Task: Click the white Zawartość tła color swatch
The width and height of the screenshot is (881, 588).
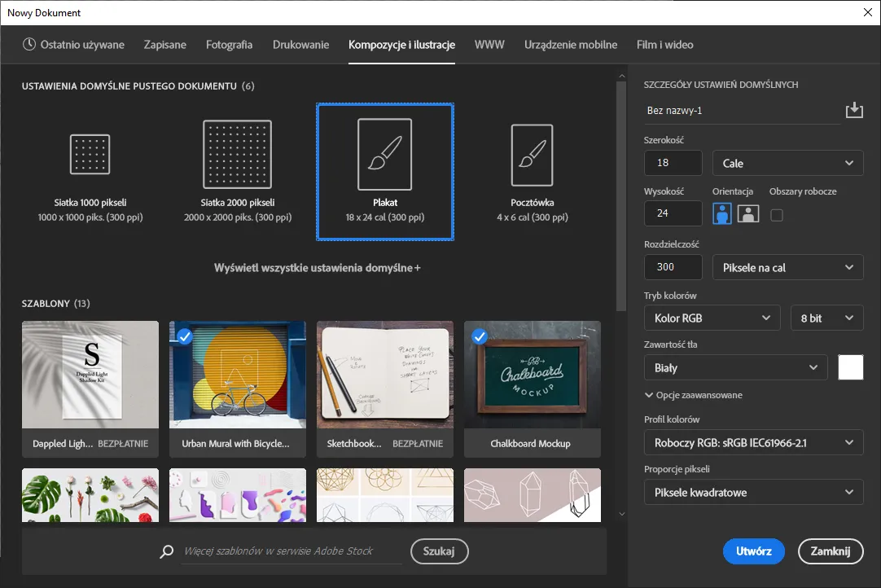Action: pos(850,367)
